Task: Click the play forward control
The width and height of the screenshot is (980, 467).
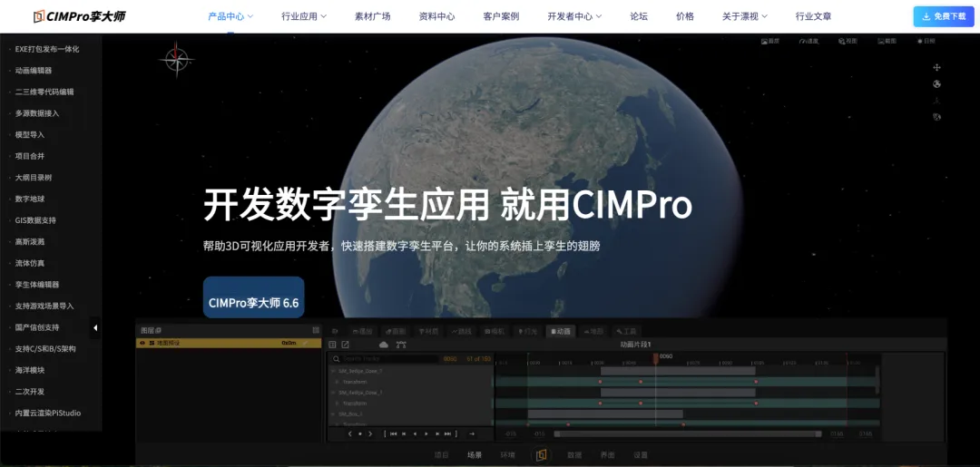Action: pos(426,434)
